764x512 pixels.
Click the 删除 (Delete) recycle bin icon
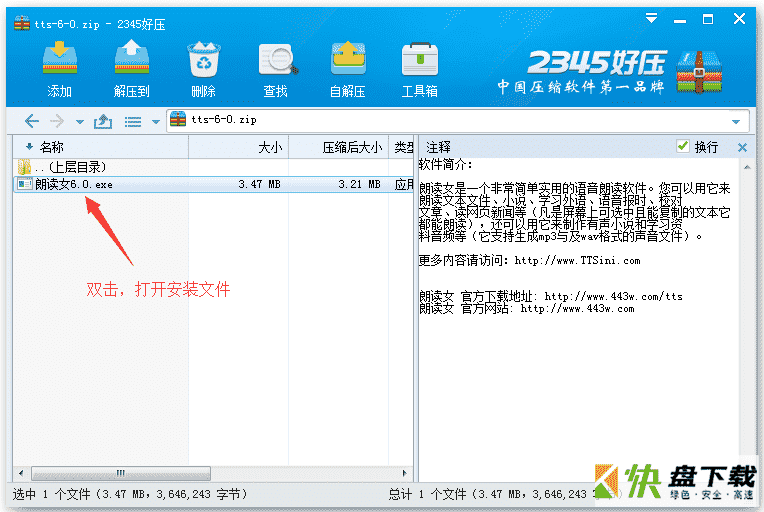(x=204, y=59)
